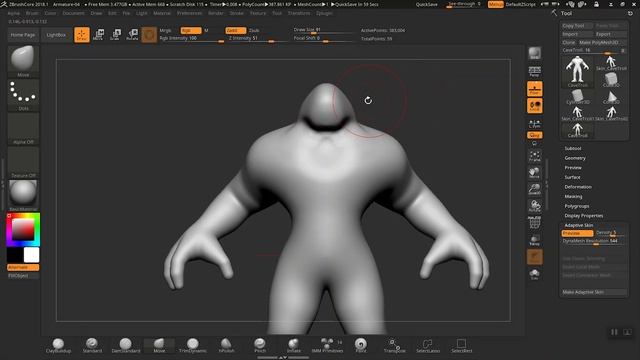Select the Inflate brush
Viewport: 640px width, 360px height.
[x=293, y=345]
